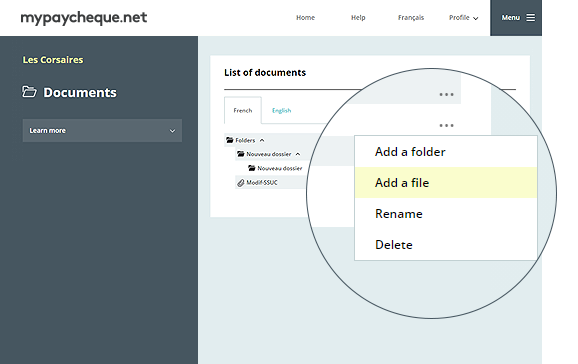Click the nested Nouveau dossier folder icon
The width and height of the screenshot is (578, 364).
point(252,168)
